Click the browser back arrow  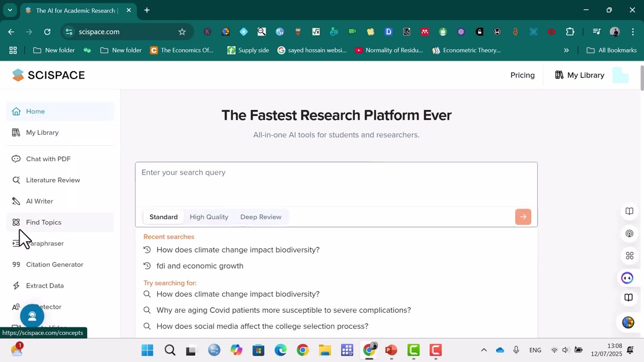point(11,32)
